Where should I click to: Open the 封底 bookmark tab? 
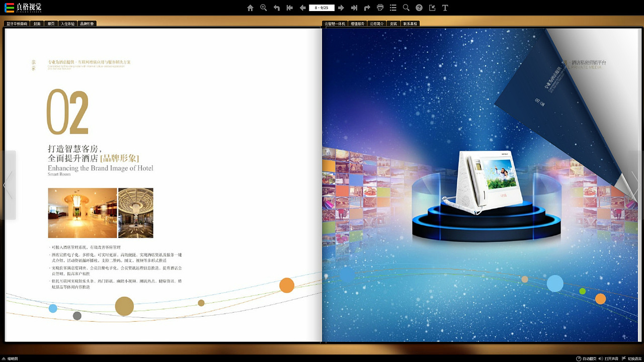393,24
